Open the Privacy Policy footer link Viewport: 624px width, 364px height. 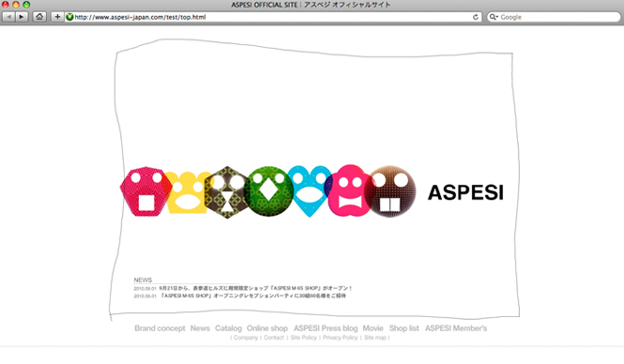click(x=340, y=338)
